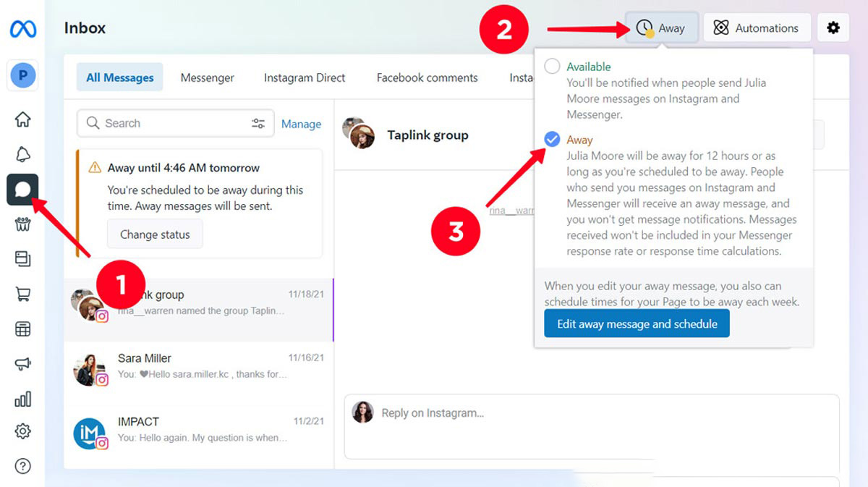Open the Away status dropdown
The image size is (868, 487).
pos(661,28)
